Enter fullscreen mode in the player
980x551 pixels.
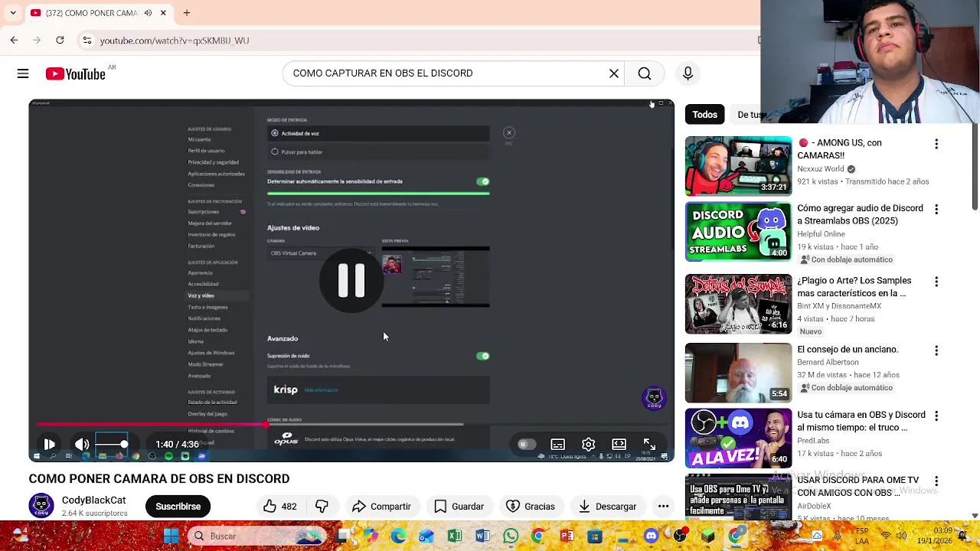click(x=649, y=444)
